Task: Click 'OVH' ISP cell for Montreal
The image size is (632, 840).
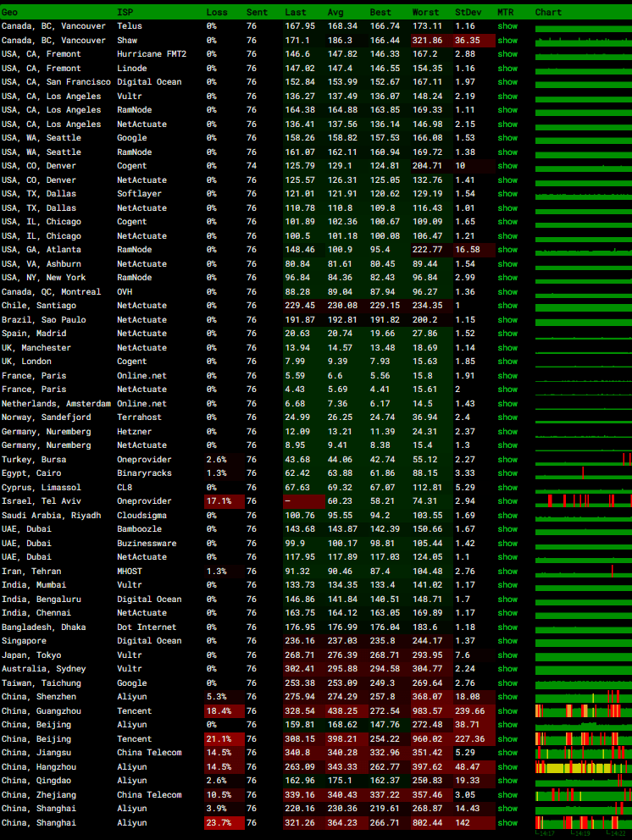Action: [125, 291]
